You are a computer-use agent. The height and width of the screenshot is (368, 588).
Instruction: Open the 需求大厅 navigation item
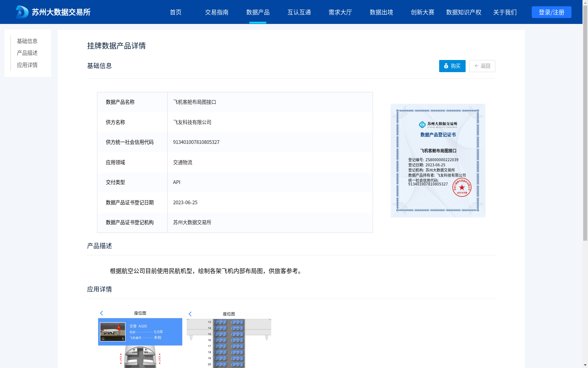point(340,12)
